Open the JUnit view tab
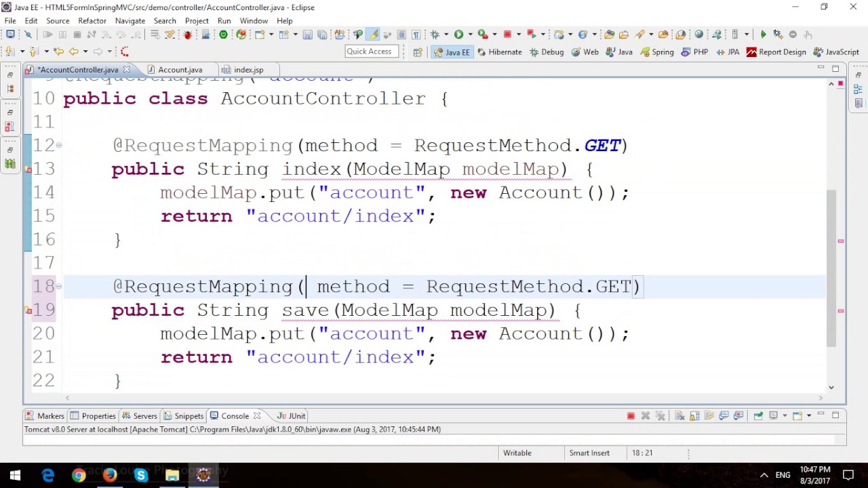Image resolution: width=868 pixels, height=488 pixels. (x=292, y=415)
